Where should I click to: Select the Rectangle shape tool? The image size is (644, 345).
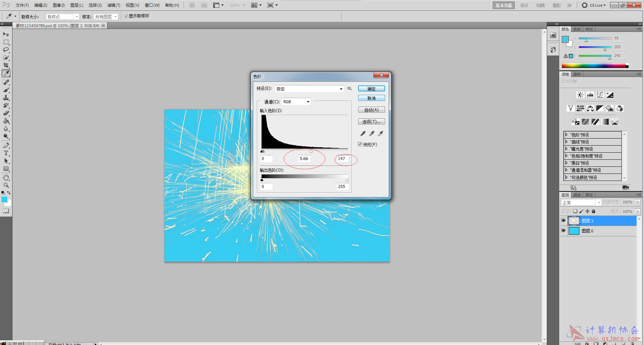tap(6, 169)
